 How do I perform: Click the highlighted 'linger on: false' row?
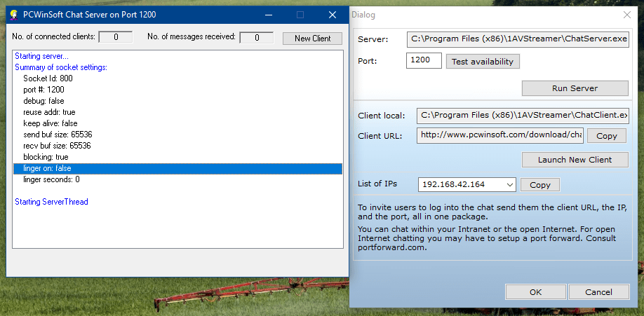pyautogui.click(x=178, y=168)
